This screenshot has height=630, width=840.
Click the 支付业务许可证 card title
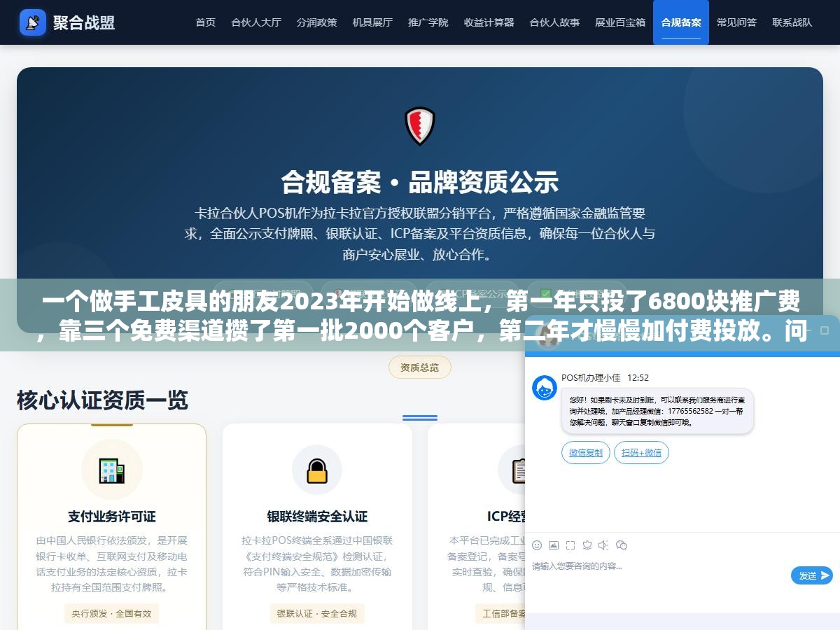[x=111, y=517]
